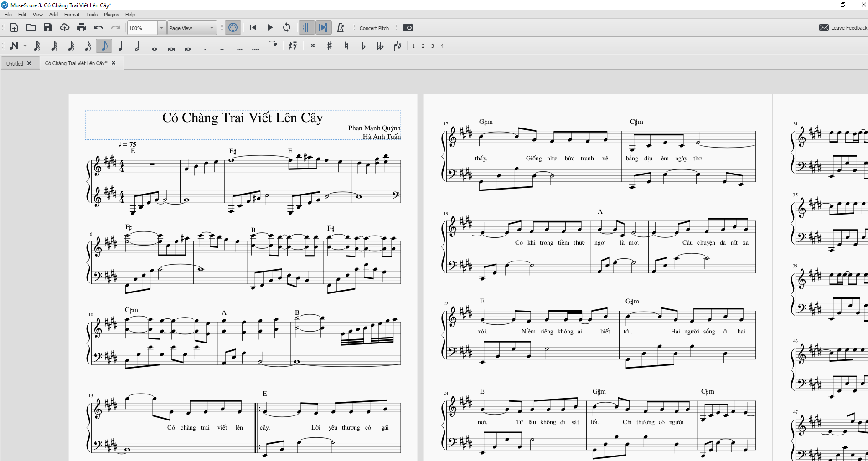Viewport: 868px width, 461px height.
Task: Select the composer text Phan Mạnh Quỳnh
Action: tap(374, 128)
